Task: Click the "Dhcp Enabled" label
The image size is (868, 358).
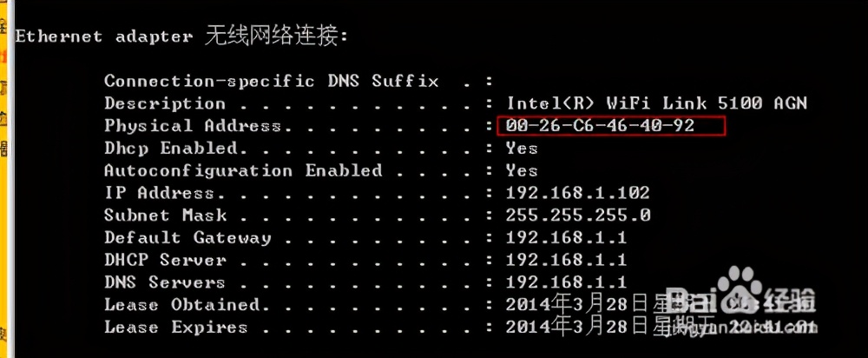Action: point(171,149)
